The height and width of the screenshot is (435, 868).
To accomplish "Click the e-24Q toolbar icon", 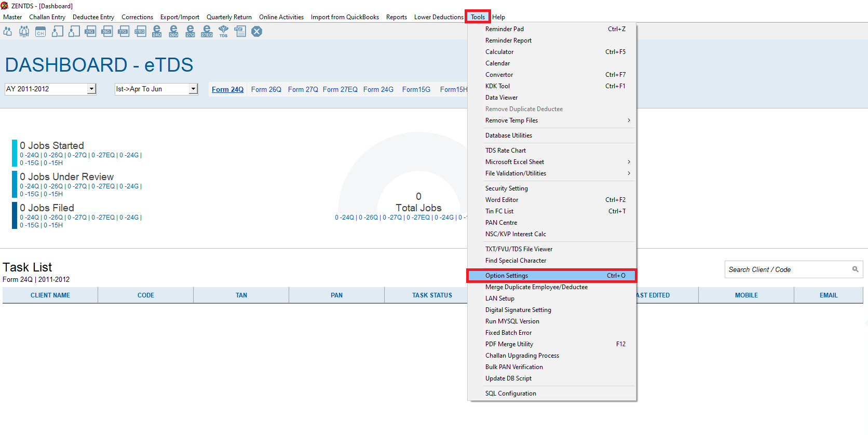I will coord(157,32).
